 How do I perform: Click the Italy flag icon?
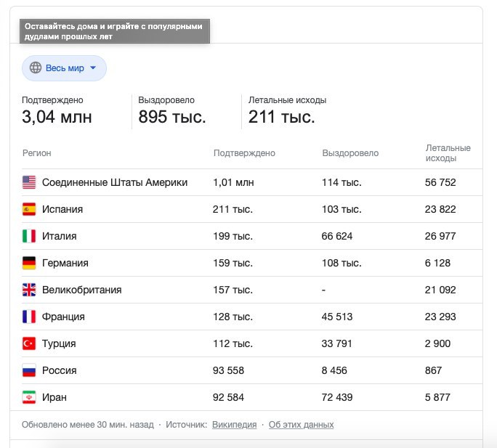tap(29, 236)
